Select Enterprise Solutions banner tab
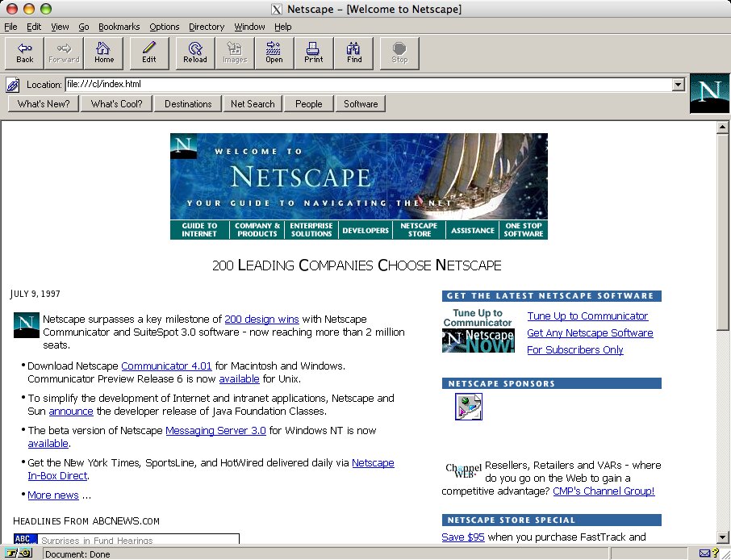Viewport: 731px width, 560px height. (311, 229)
